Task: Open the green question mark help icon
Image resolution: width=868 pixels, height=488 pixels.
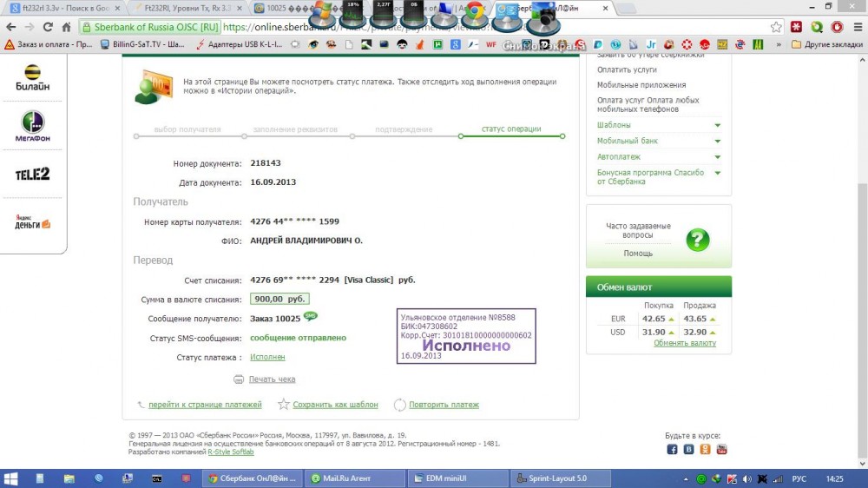Action: 698,240
